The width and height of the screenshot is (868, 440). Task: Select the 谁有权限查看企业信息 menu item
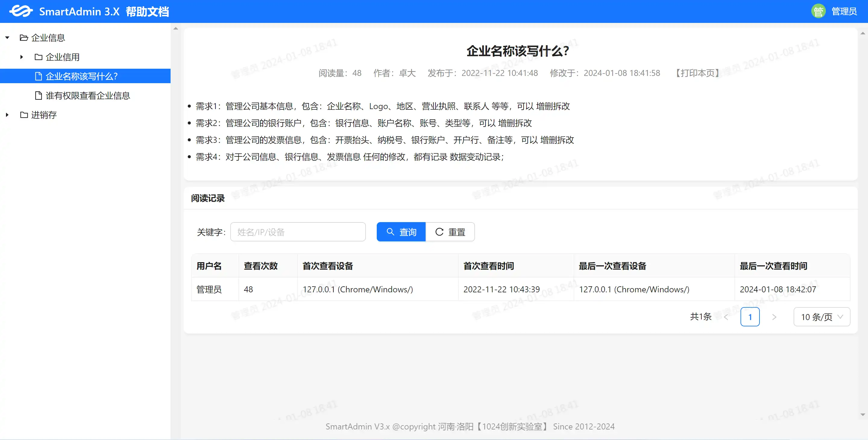click(x=87, y=96)
